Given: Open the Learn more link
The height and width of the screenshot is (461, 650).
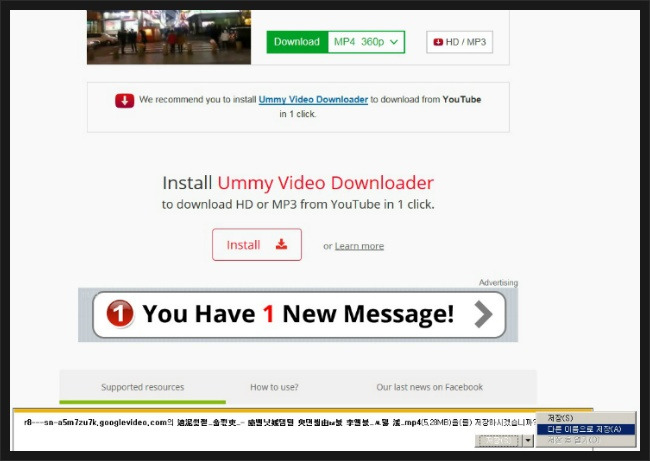Looking at the screenshot, I should coord(359,246).
